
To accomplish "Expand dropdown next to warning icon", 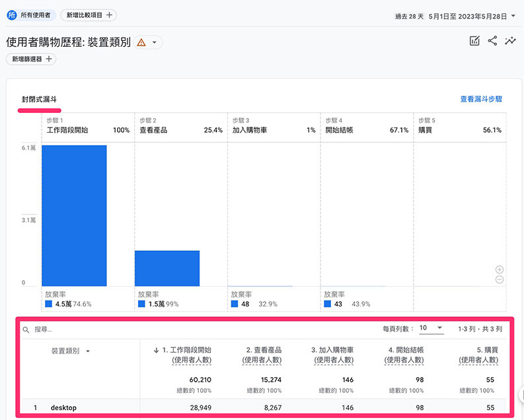I will click(x=155, y=42).
